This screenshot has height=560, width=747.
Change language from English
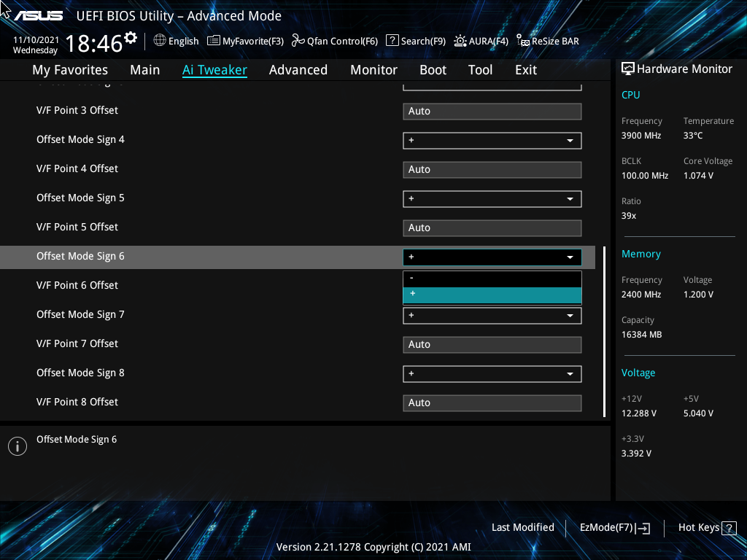[183, 42]
